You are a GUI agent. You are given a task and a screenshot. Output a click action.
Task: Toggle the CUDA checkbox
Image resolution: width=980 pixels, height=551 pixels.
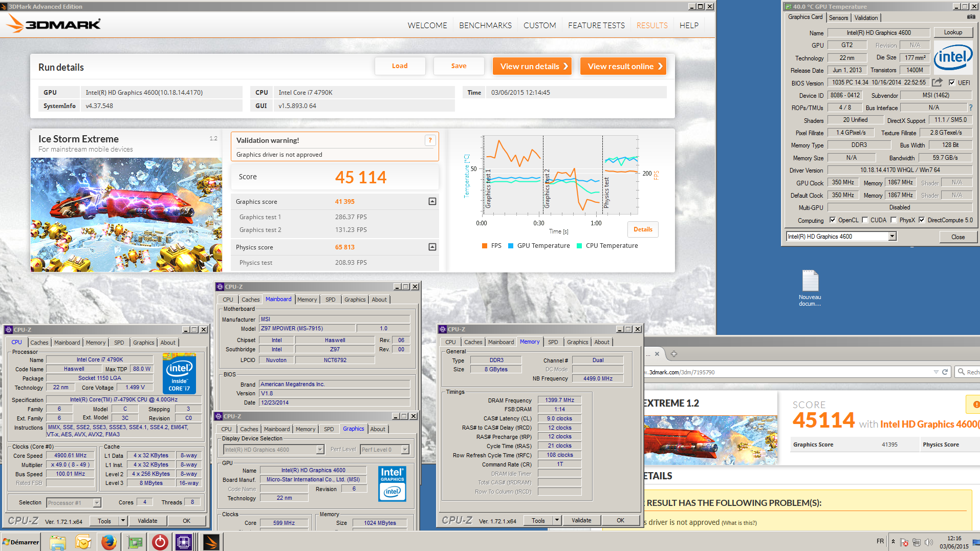tap(865, 220)
